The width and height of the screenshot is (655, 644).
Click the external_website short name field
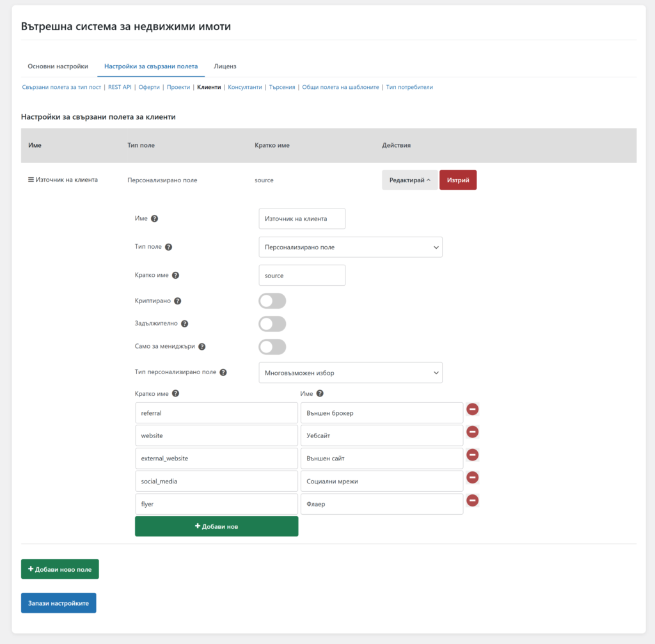(x=216, y=459)
